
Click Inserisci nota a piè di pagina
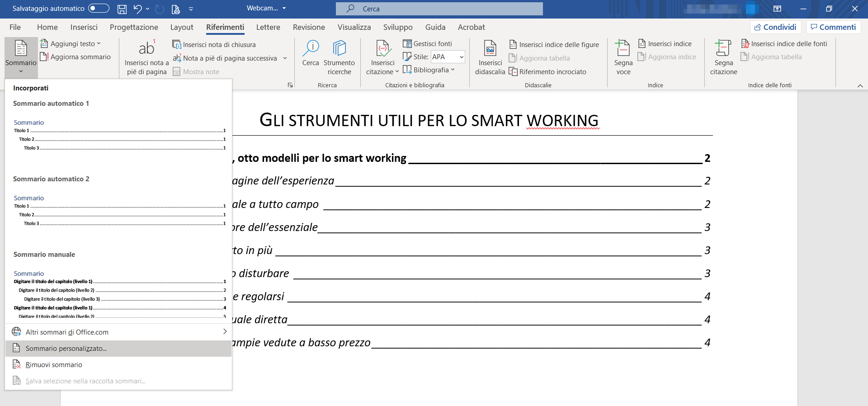click(x=146, y=57)
